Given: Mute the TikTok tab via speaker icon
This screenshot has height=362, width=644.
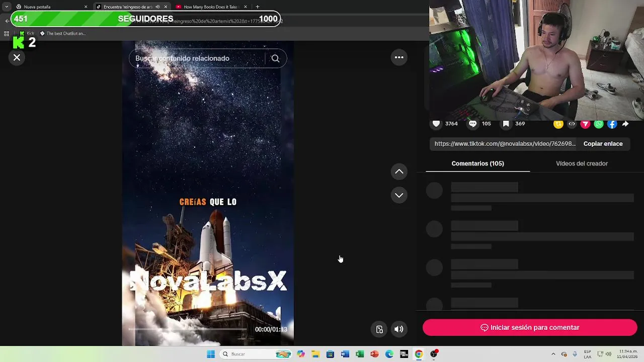Looking at the screenshot, I should click(157, 7).
